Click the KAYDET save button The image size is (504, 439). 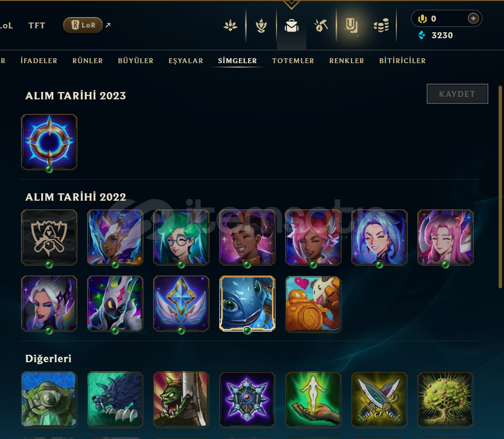coord(458,94)
